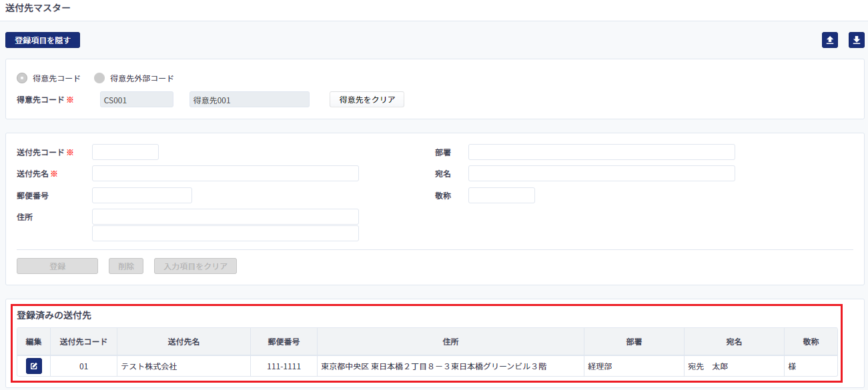868x390 pixels.
Task: Focus the 送付先コード input field
Action: (125, 152)
